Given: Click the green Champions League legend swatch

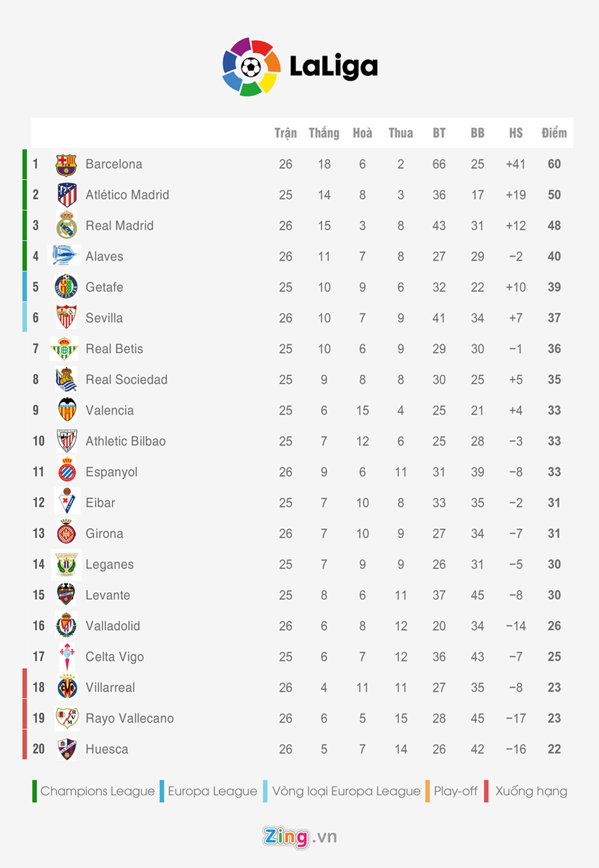Looking at the screenshot, I should [x=34, y=791].
